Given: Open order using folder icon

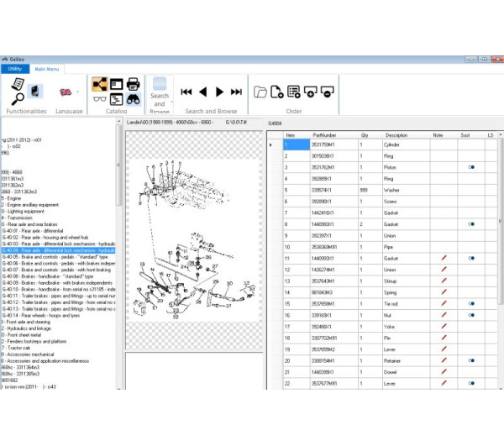Looking at the screenshot, I should 260,92.
